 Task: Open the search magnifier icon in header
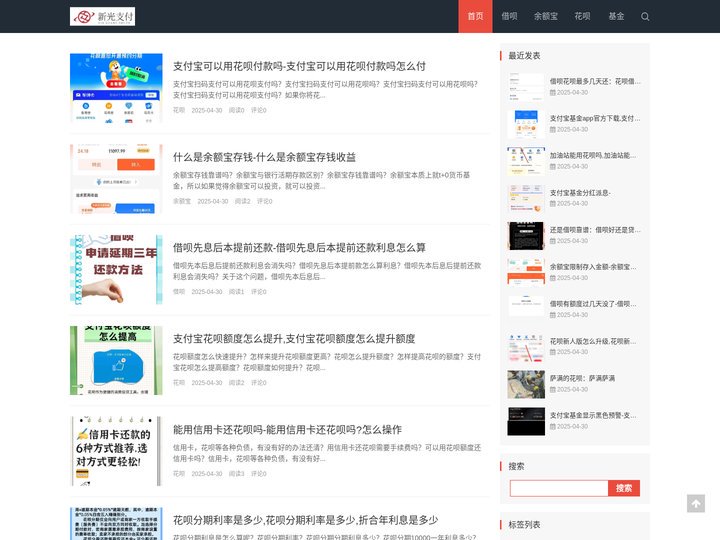tap(645, 17)
